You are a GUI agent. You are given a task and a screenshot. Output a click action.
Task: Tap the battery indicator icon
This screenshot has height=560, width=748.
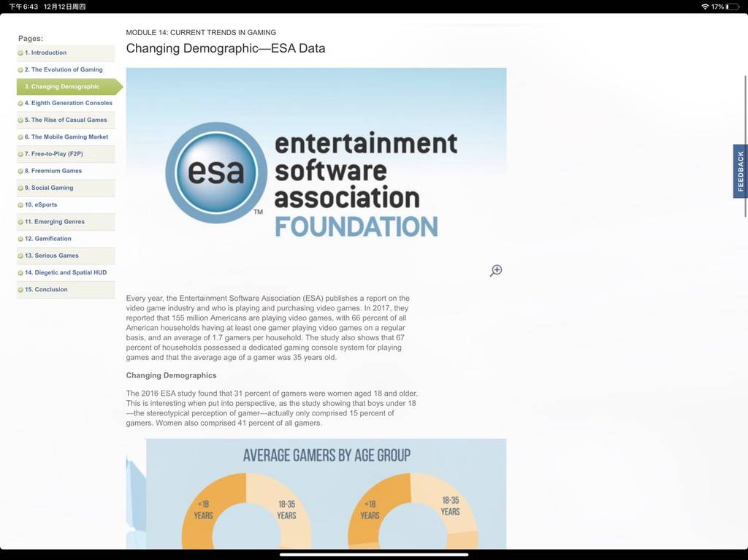tap(733, 7)
